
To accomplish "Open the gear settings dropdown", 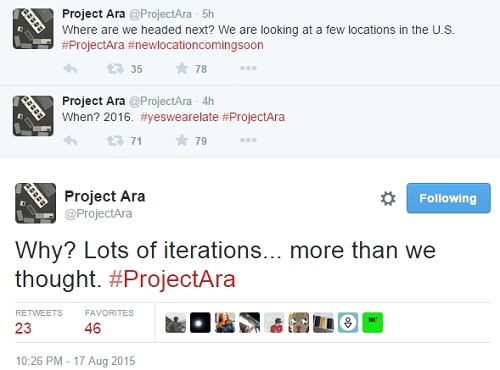I will point(388,198).
